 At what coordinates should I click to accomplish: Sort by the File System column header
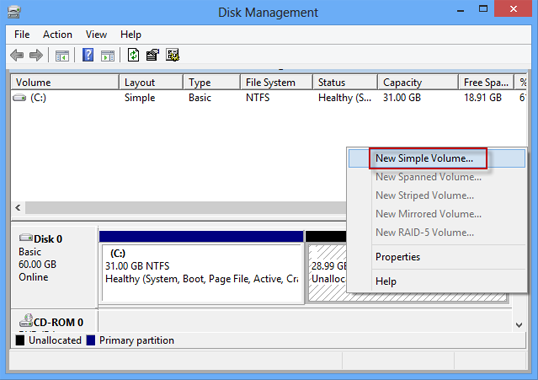pyautogui.click(x=277, y=82)
